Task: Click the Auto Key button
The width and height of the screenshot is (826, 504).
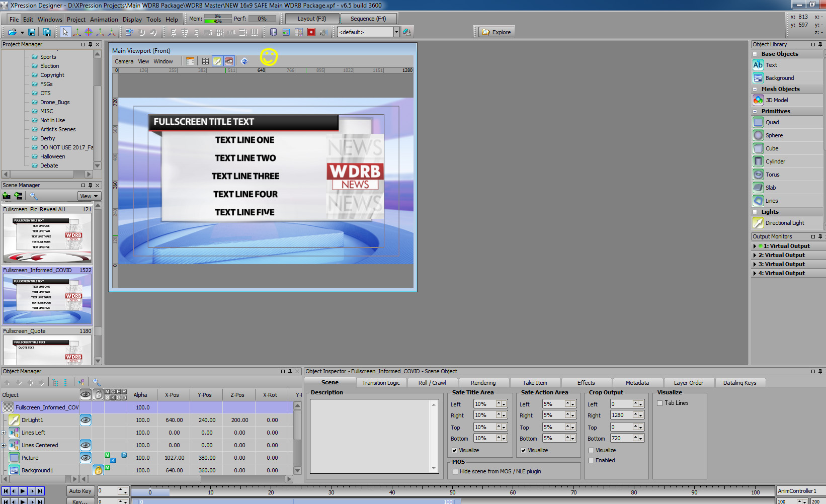Action: pyautogui.click(x=80, y=491)
